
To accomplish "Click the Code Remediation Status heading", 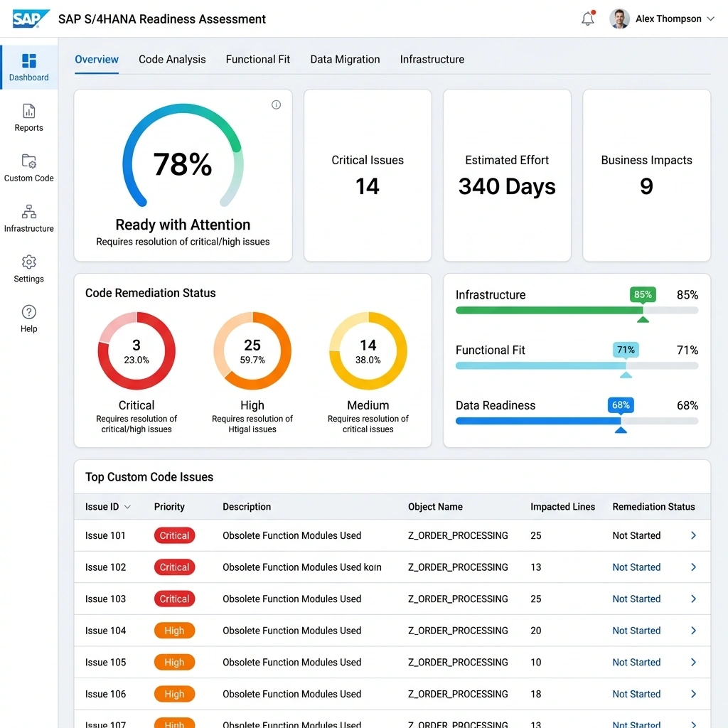I will click(151, 293).
